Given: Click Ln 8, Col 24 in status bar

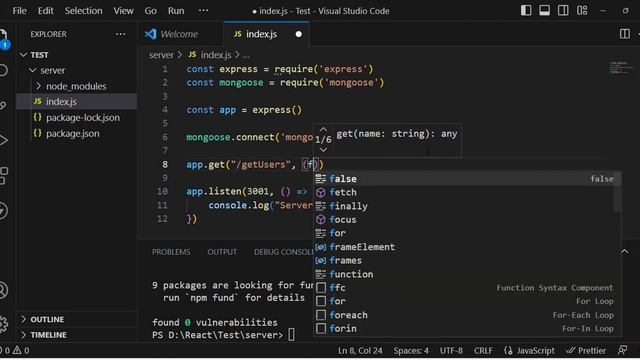Looking at the screenshot, I should (x=360, y=351).
